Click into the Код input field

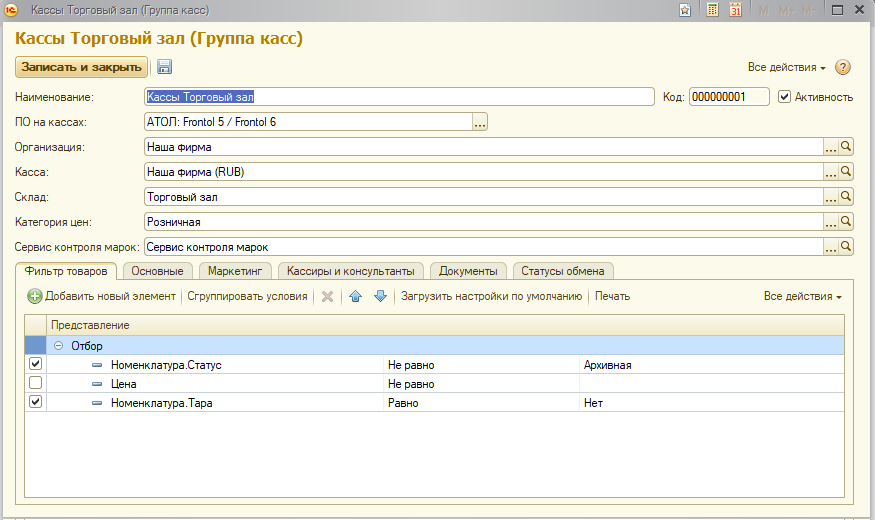coord(729,97)
